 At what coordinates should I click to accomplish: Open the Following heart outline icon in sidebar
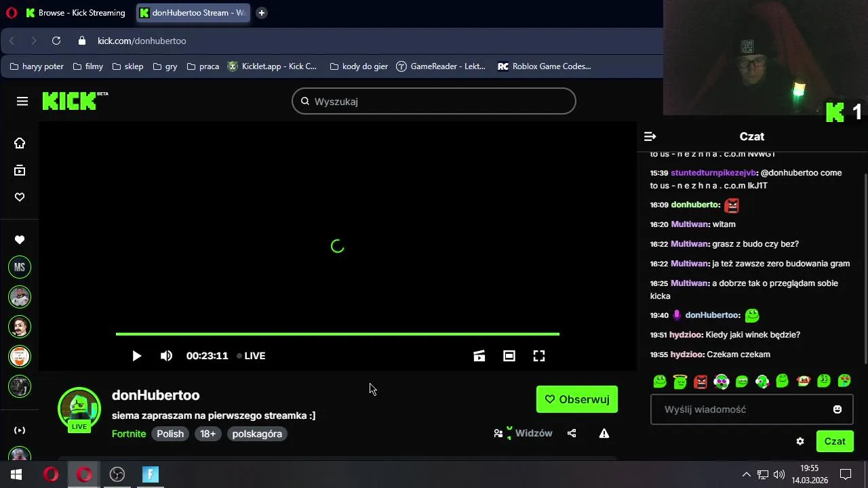(x=20, y=197)
